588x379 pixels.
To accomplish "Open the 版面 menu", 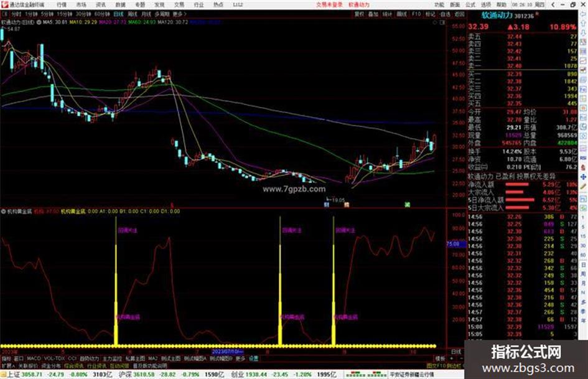I will tap(455, 5).
